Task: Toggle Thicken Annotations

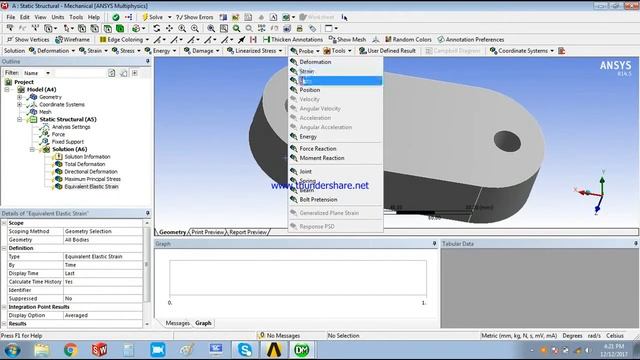Action: (293, 40)
